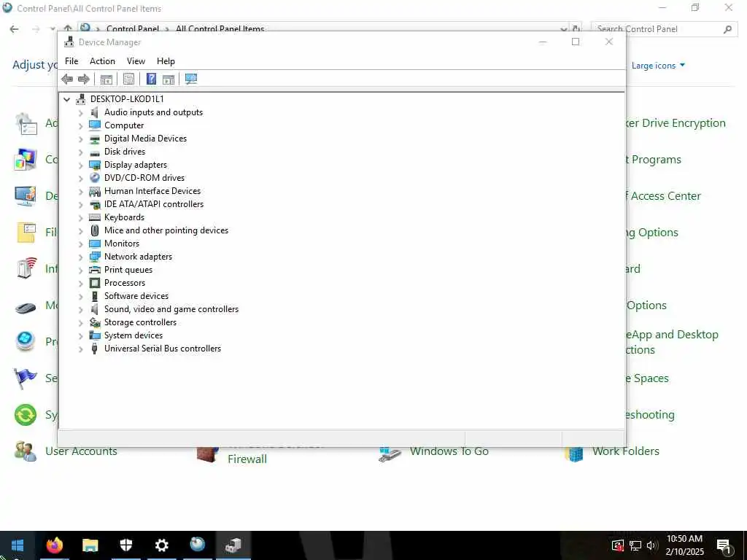This screenshot has width=747, height=560.
Task: Expand the Digital Media Devices category
Action: click(80, 139)
